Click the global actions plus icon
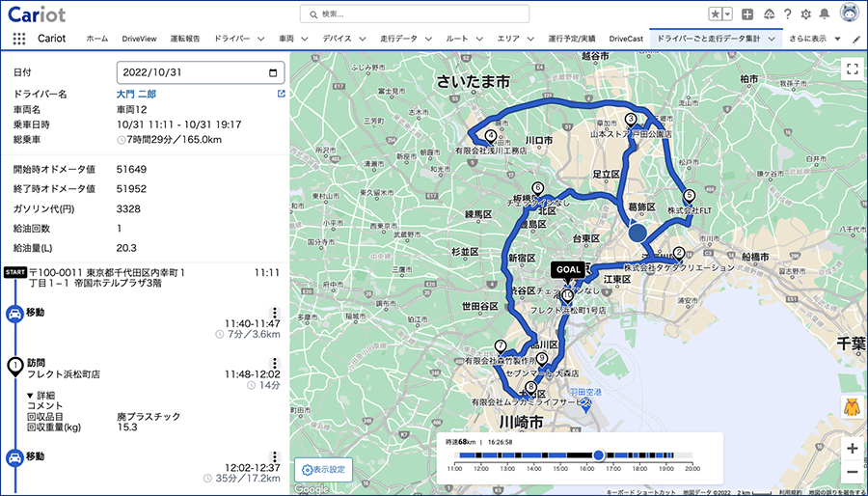Image resolution: width=868 pixels, height=496 pixels. [747, 14]
